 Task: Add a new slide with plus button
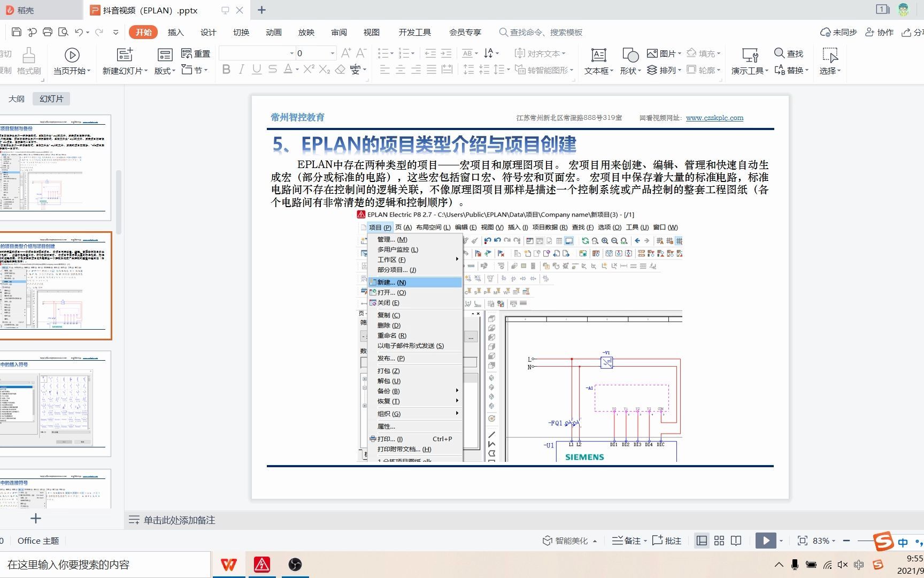[x=36, y=518]
